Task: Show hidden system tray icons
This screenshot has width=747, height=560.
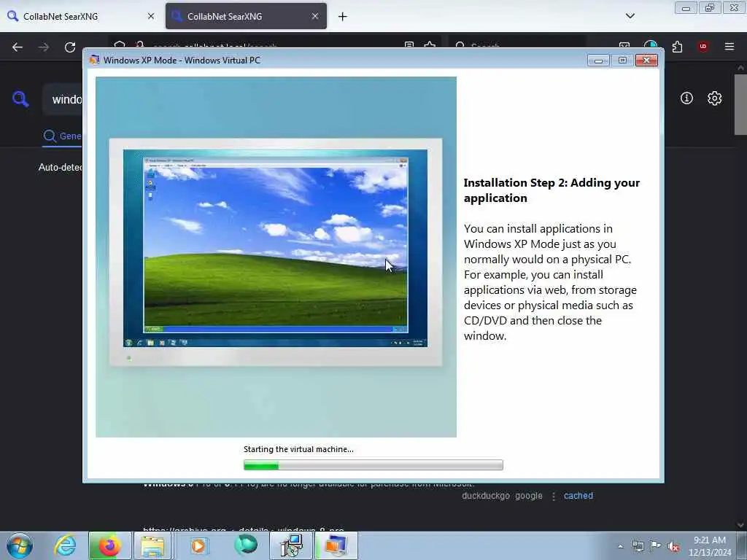Action: [620, 546]
